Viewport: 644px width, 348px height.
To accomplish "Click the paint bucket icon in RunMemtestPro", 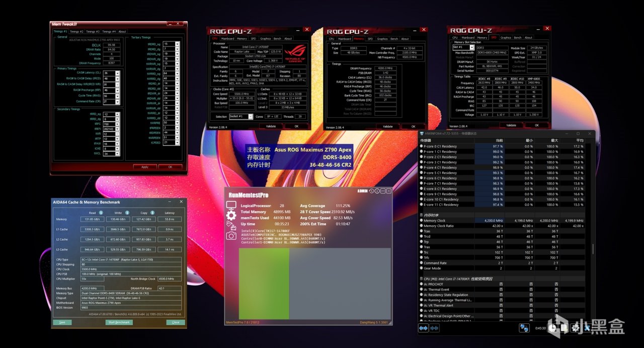I will (231, 226).
